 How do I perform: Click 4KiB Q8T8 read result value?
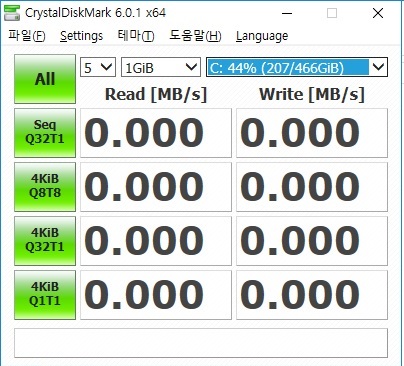click(x=156, y=187)
